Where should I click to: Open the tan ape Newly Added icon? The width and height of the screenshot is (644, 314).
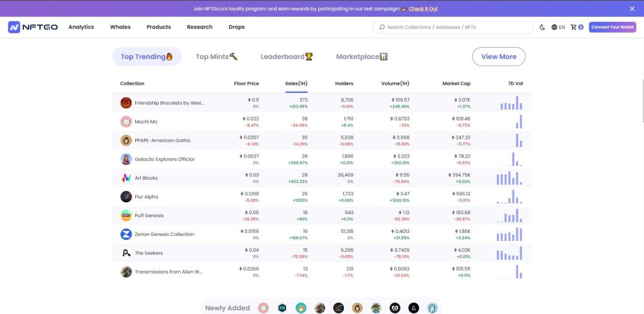[x=357, y=308]
